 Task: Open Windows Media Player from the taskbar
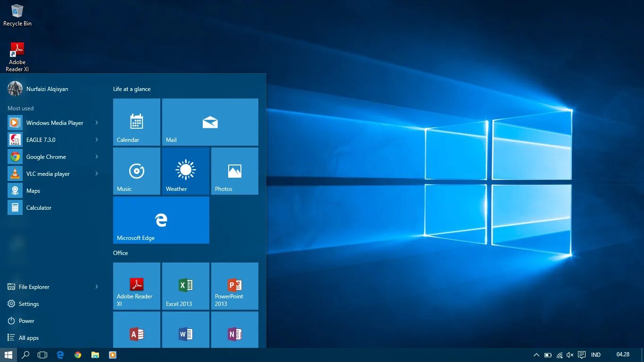[x=113, y=355]
